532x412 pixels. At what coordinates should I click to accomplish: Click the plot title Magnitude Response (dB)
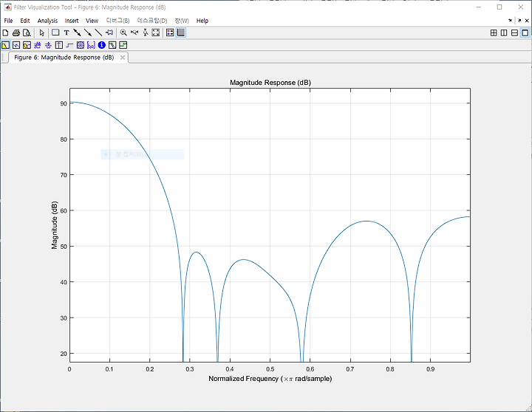click(270, 83)
